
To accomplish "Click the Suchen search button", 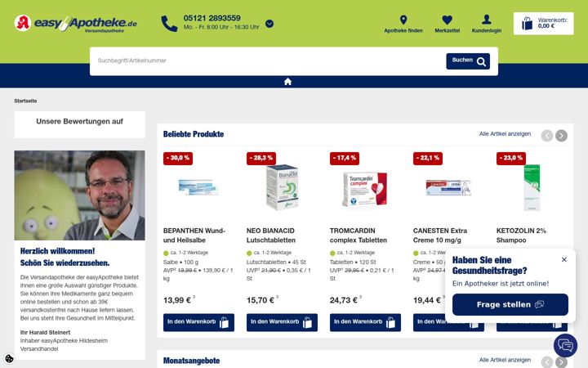I will pyautogui.click(x=468, y=61).
